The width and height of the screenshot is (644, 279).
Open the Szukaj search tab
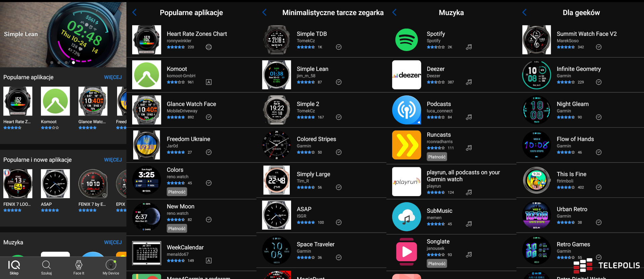[x=46, y=268]
